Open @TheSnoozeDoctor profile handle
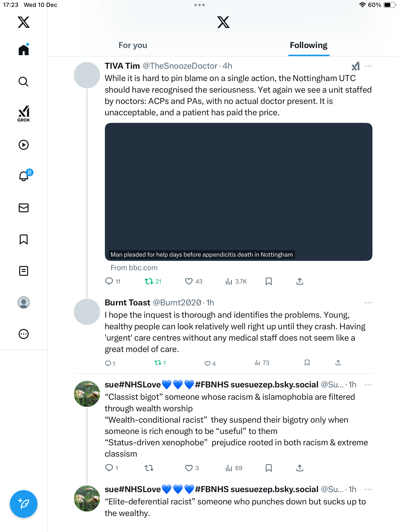Screen dimensions: 399x532 pyautogui.click(x=180, y=66)
